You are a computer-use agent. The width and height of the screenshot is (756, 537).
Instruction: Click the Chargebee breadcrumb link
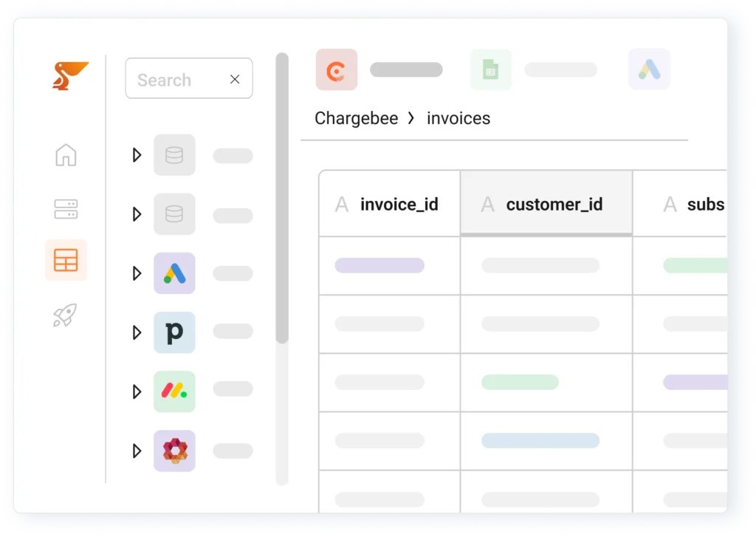pos(357,118)
